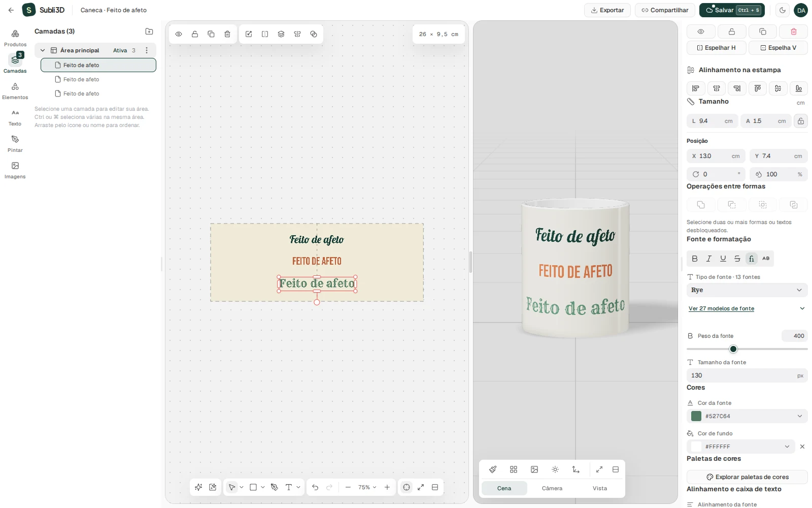
Task: Switch to the Vista tab
Action: coord(600,488)
